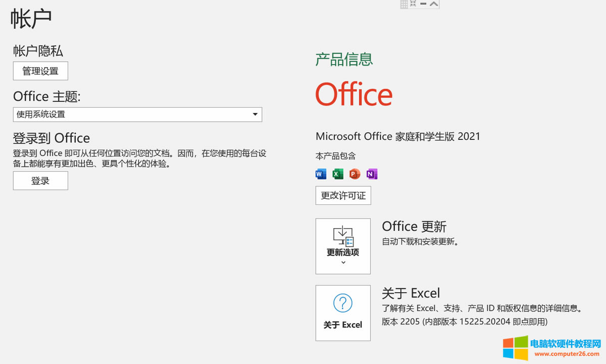Minimize the window from the title bar
Screen dimensions: 606x364
423,4
